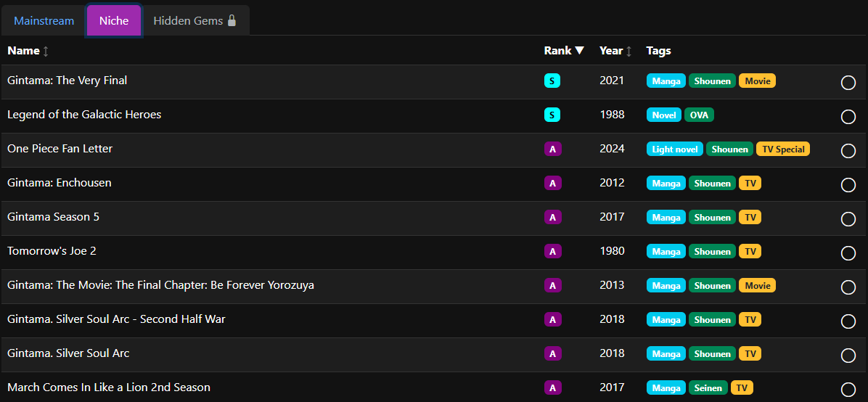Click S rank badge of Gintama: The Very Final
This screenshot has width=868, height=402.
pos(552,81)
